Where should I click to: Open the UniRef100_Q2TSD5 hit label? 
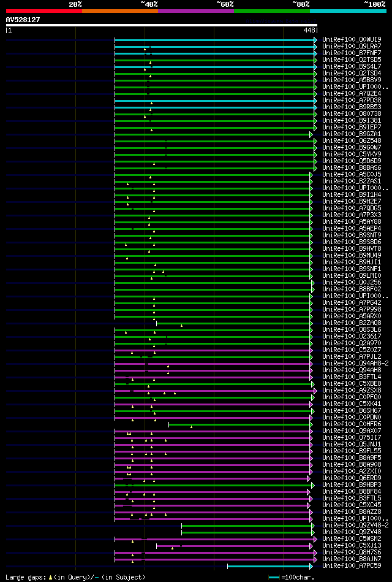(352, 59)
